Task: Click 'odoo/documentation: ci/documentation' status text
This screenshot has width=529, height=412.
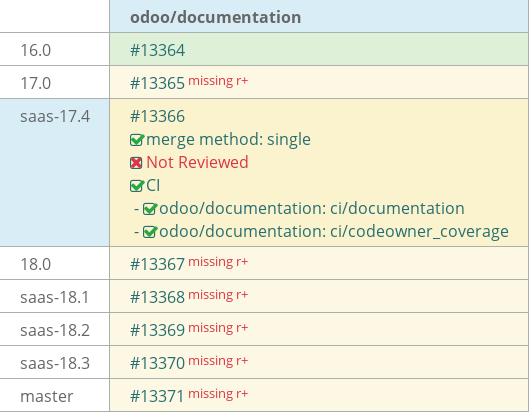Action: coord(312,209)
